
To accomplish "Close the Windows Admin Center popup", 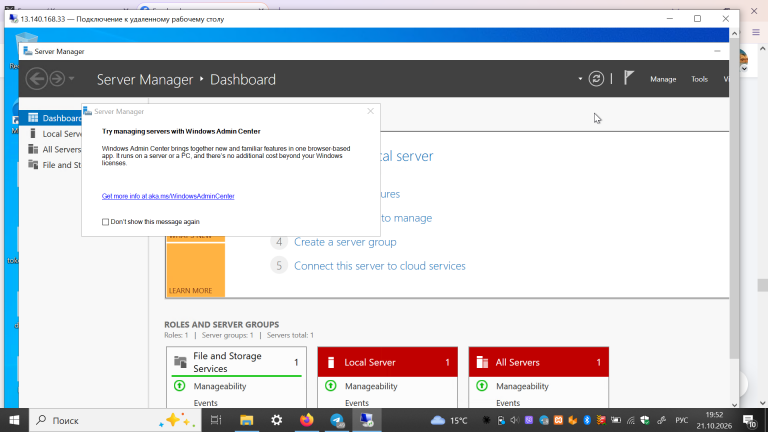I will pos(370,111).
